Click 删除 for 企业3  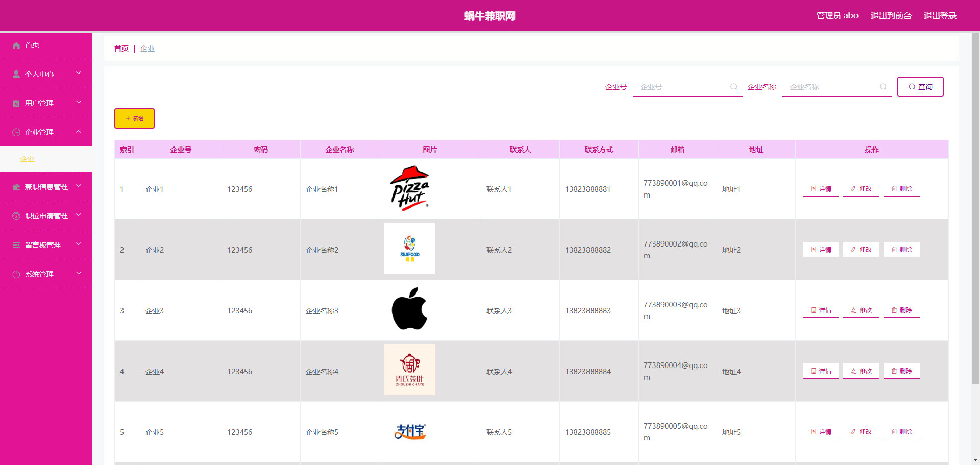pyautogui.click(x=901, y=310)
